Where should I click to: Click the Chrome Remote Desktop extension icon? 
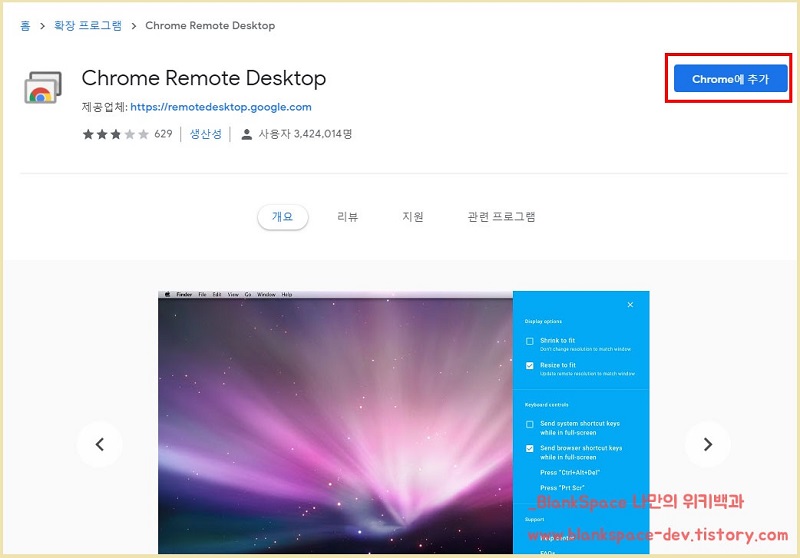[43, 88]
